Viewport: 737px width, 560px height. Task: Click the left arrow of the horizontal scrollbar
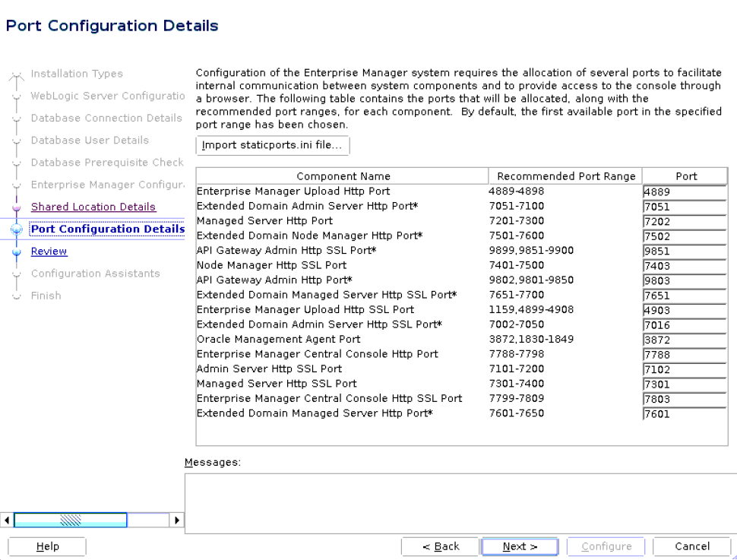(x=7, y=520)
